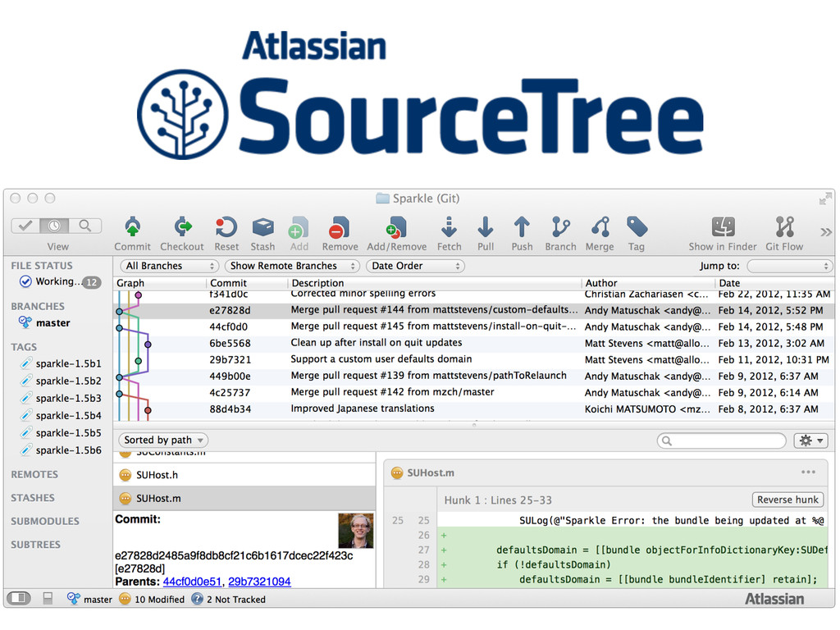Select commit 29b7321 custom user defaults

(473, 359)
